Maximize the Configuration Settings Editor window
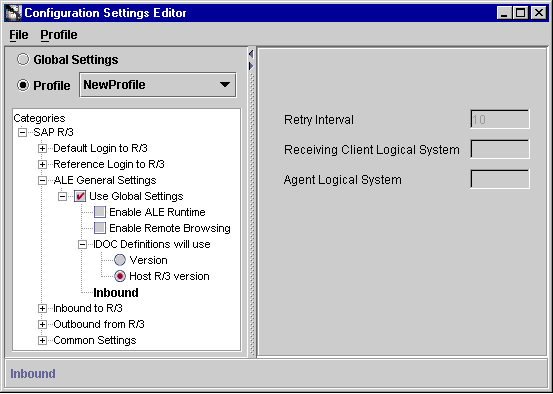Image resolution: width=553 pixels, height=394 pixels. point(521,13)
